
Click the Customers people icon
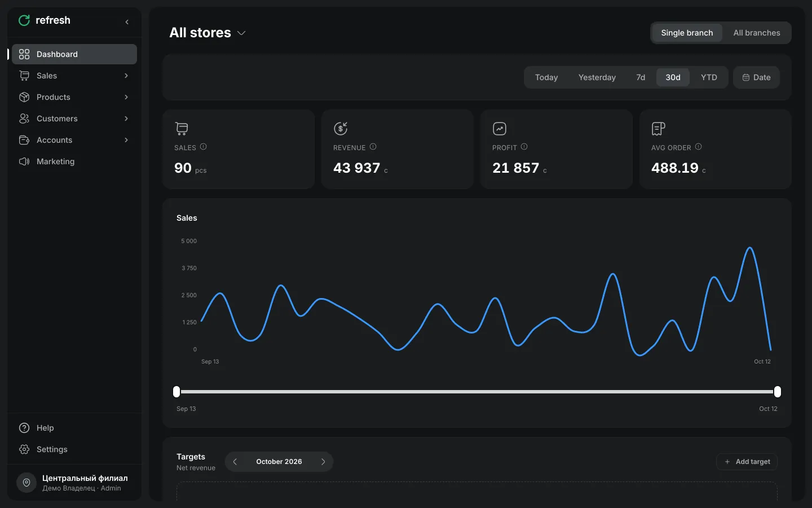pos(24,119)
